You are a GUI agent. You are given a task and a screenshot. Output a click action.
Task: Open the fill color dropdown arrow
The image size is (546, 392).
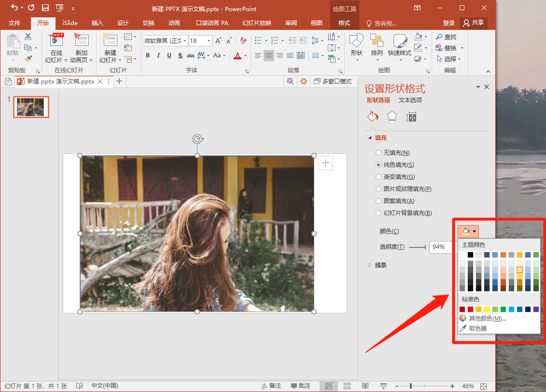pos(475,231)
